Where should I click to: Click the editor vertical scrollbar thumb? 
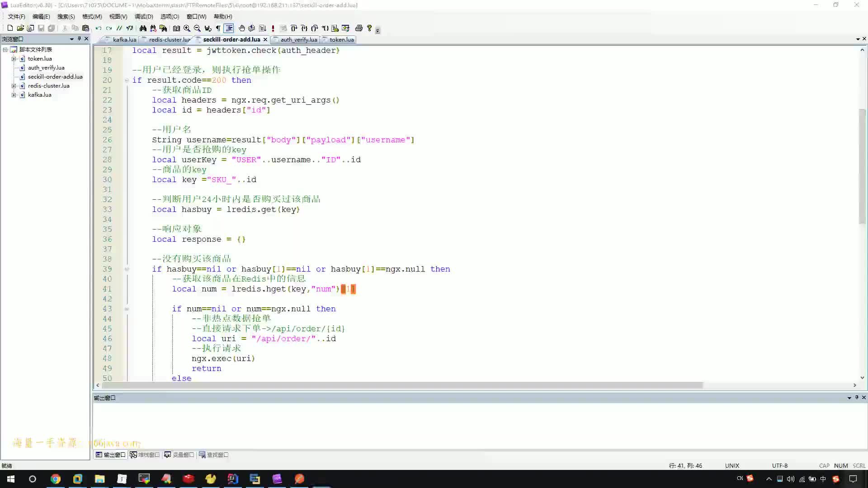(862, 166)
